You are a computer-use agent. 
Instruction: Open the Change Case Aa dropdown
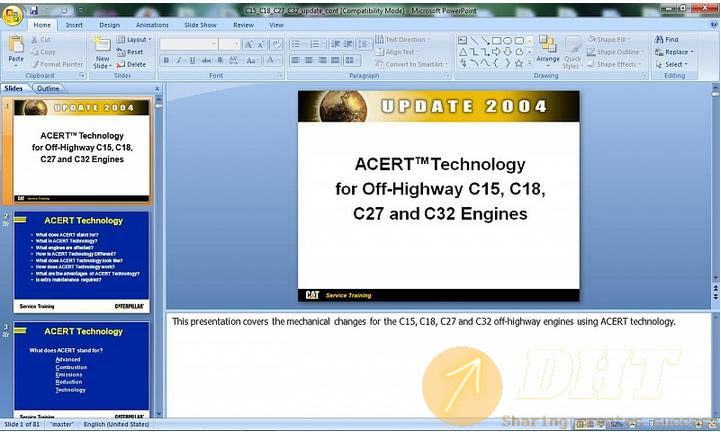pos(252,60)
